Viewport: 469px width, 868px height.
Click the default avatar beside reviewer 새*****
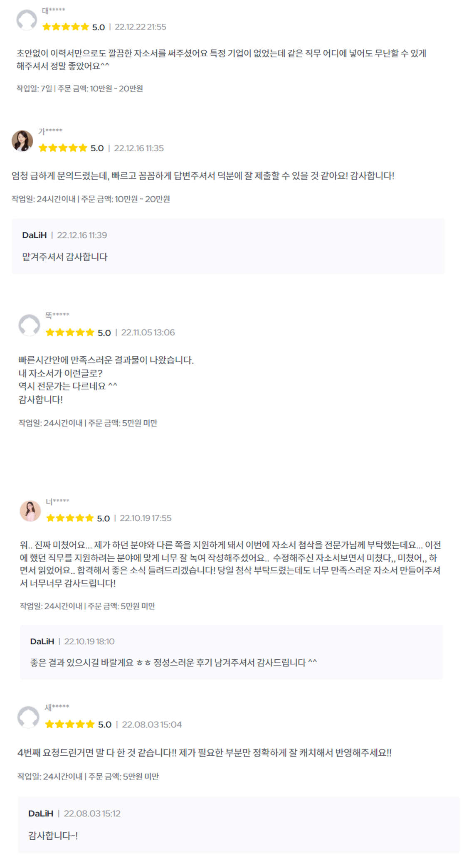coord(28,717)
